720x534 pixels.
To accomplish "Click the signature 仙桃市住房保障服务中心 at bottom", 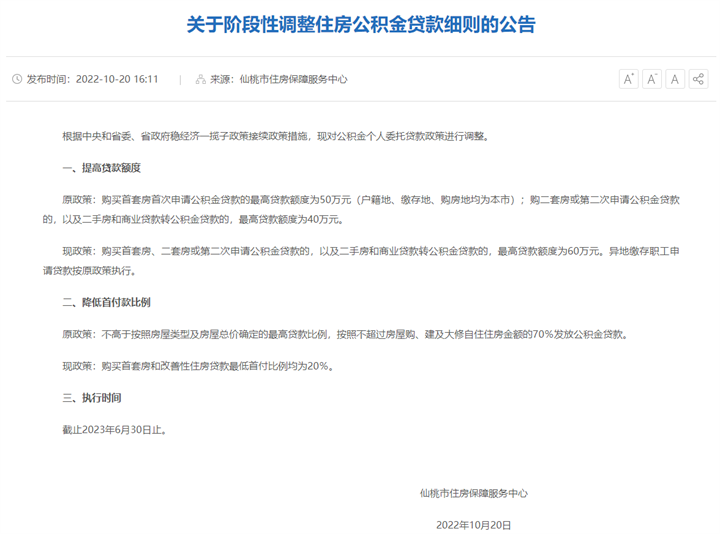I will pos(473,493).
